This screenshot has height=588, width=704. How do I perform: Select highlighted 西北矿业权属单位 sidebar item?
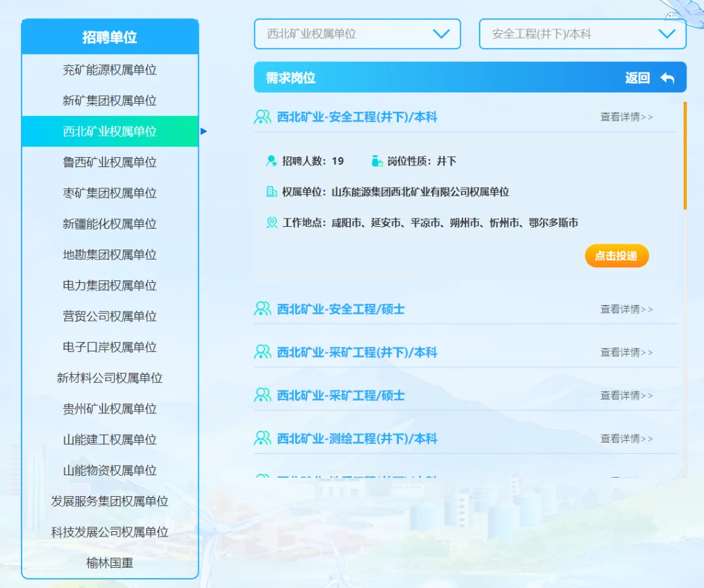click(110, 132)
